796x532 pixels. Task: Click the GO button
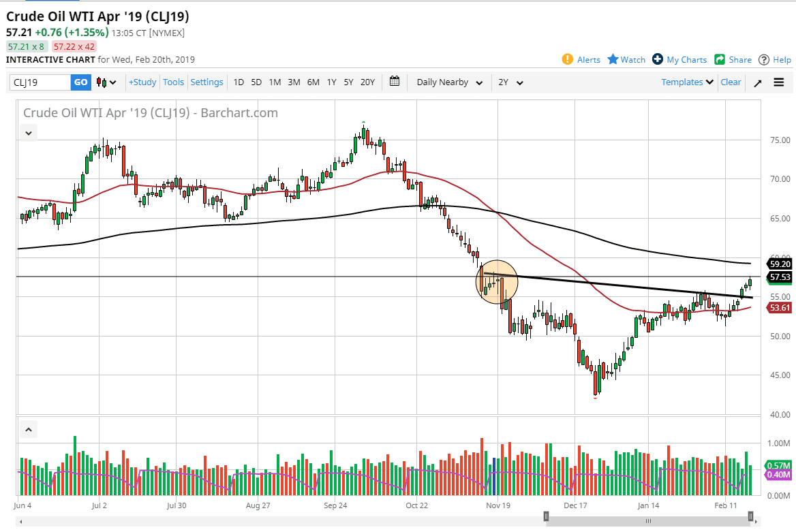click(80, 82)
